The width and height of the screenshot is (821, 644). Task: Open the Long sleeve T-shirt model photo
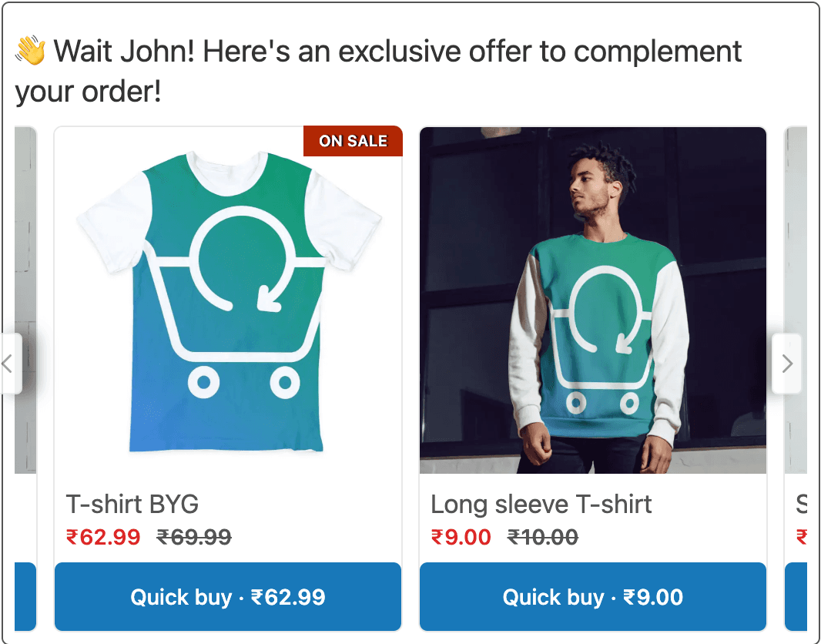tap(592, 300)
